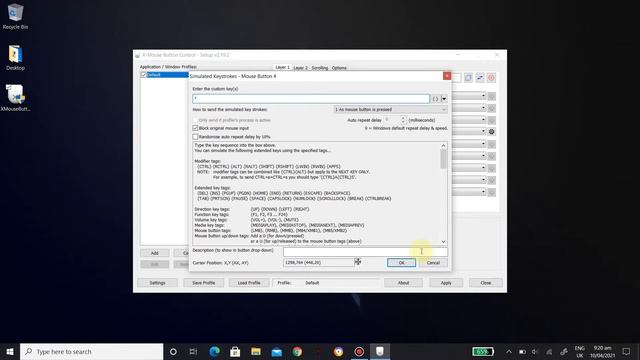Open the How to send key strokes dropdown
Image resolution: width=640 pixels, height=360 pixels.
[390, 109]
